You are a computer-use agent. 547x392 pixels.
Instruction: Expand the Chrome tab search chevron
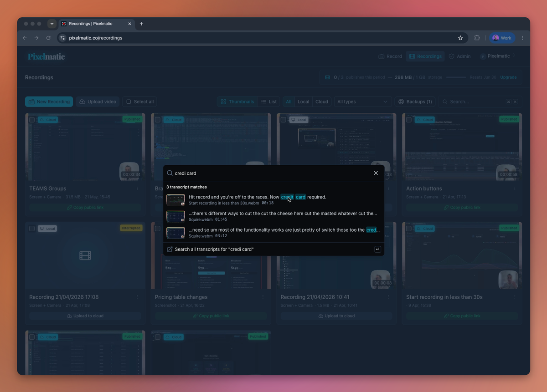(52, 24)
